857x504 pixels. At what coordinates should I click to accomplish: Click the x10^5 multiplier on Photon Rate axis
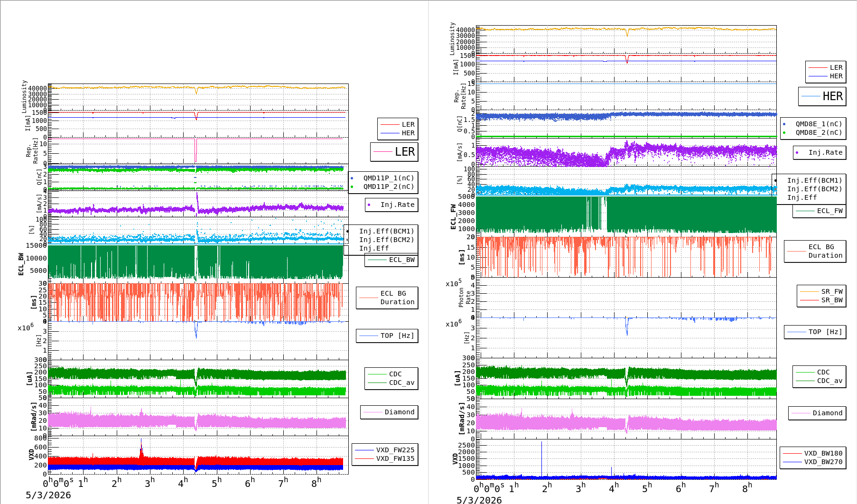click(x=454, y=283)
